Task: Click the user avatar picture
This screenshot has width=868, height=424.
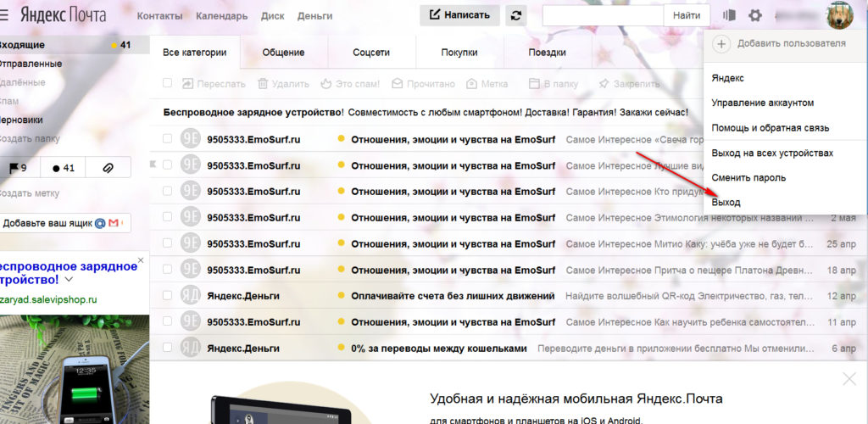Action: click(840, 15)
